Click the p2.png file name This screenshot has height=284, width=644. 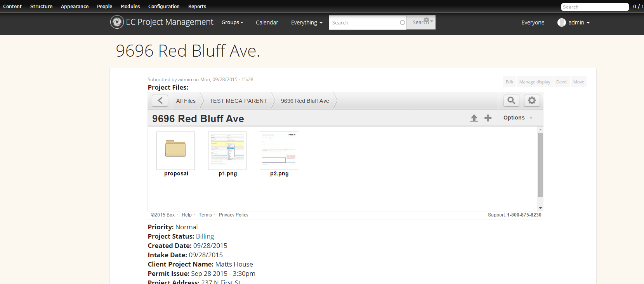coord(279,173)
